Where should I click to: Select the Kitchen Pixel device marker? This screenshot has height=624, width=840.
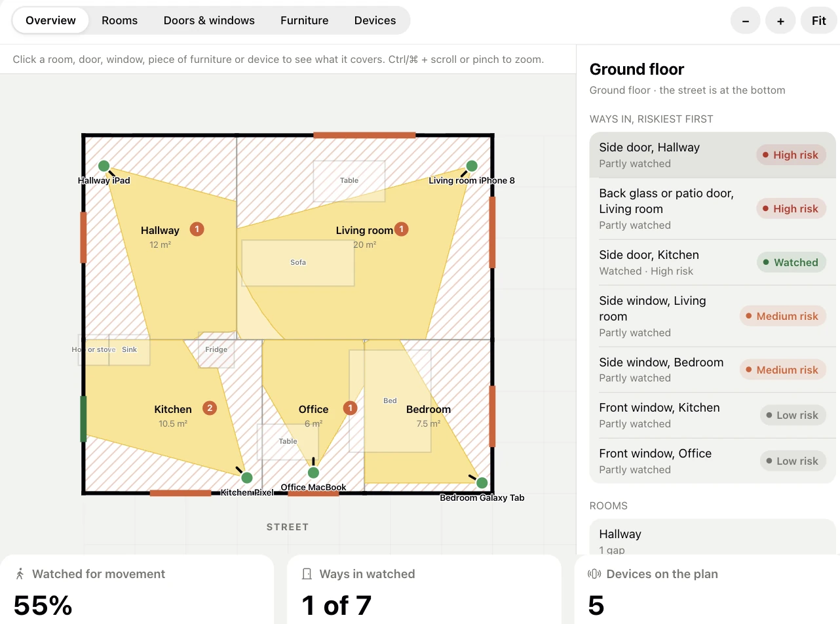247,478
